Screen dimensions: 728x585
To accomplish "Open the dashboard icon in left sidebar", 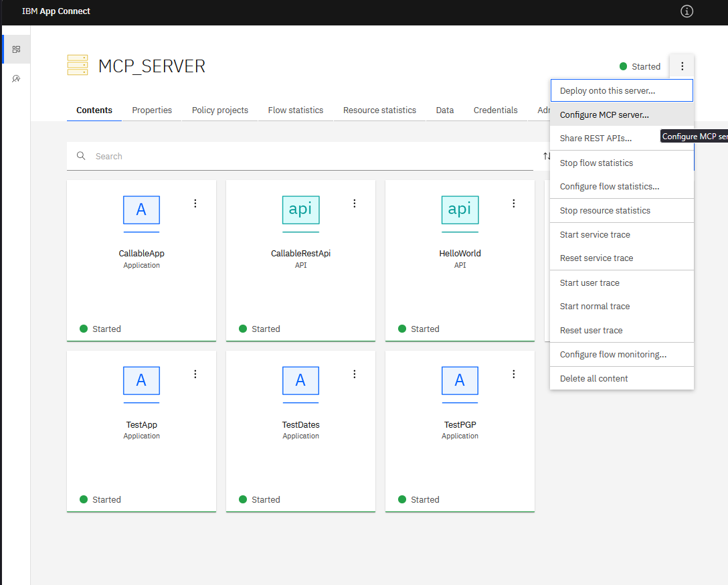I will 16,50.
